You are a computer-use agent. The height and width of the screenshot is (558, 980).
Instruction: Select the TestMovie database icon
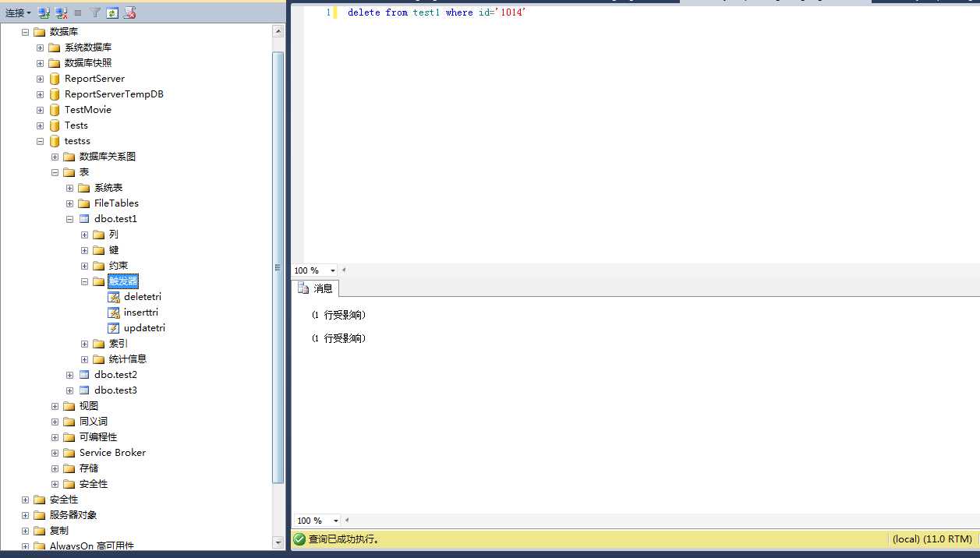[x=54, y=110]
